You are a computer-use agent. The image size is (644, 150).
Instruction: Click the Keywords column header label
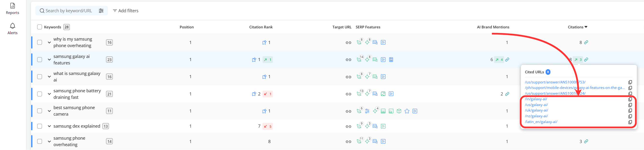[x=53, y=27]
